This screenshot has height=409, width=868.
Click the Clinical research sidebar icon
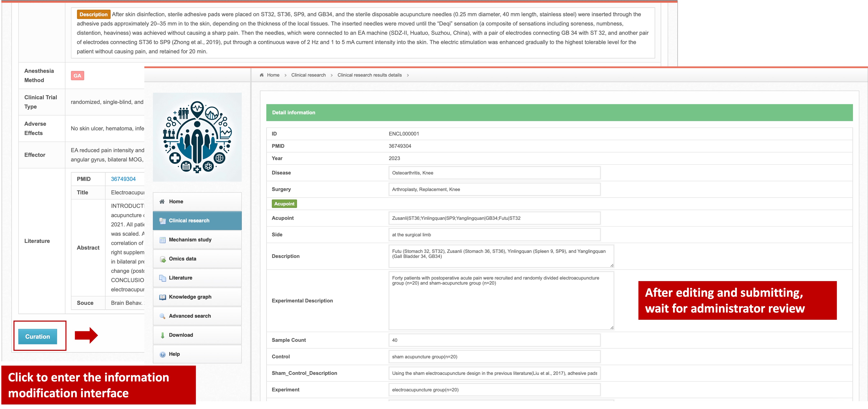(163, 221)
